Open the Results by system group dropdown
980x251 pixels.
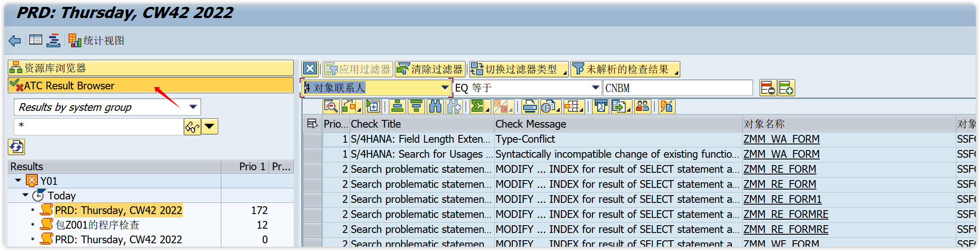(x=193, y=107)
